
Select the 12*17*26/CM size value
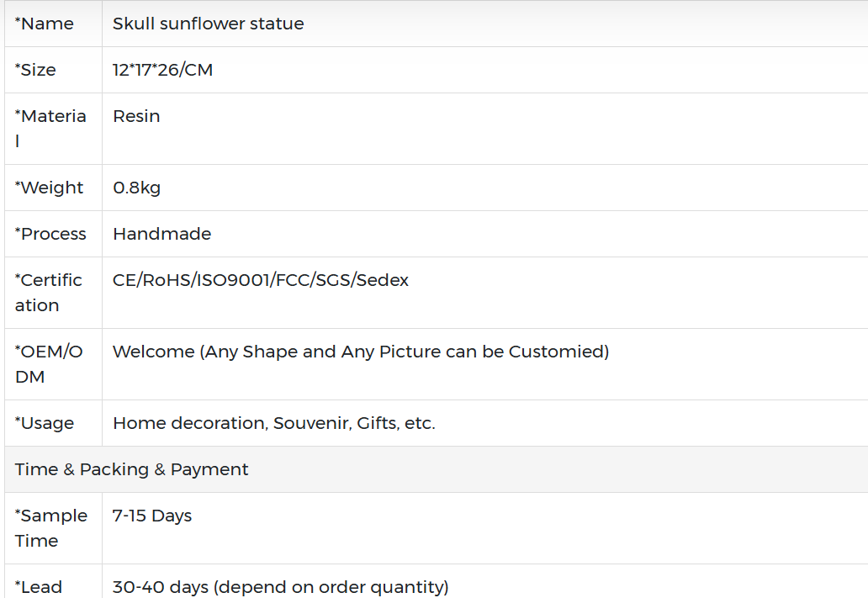click(x=163, y=70)
